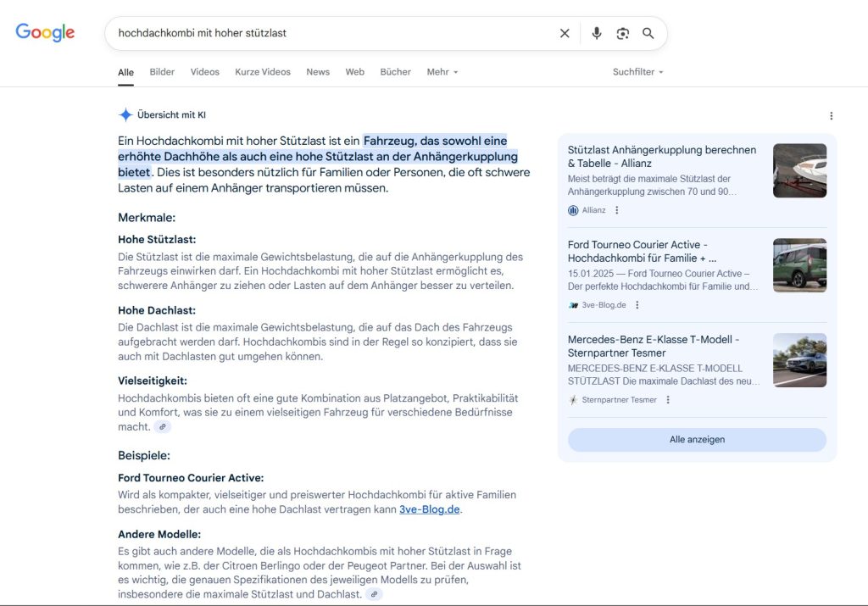
Task: Click the microphone icon for voice search
Action: click(597, 32)
